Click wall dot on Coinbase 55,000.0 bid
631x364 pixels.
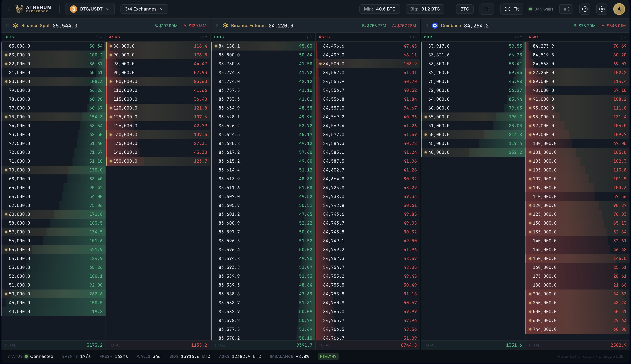[x=426, y=117]
